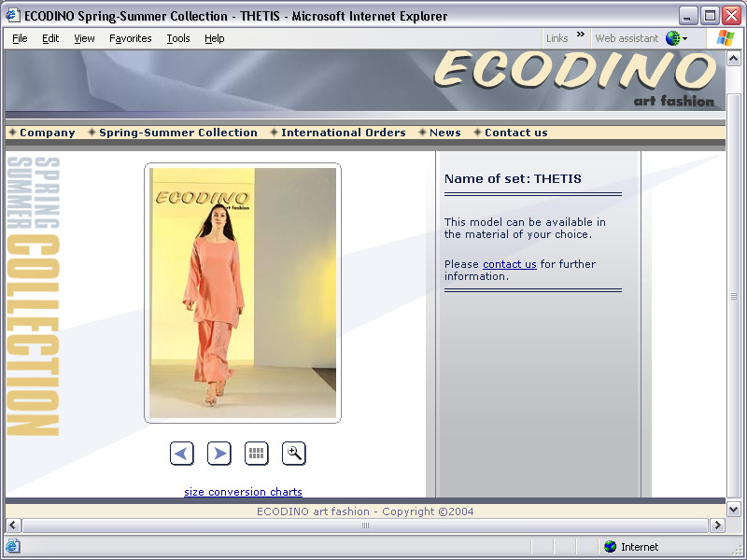Close the Internet Explorer window

click(731, 16)
